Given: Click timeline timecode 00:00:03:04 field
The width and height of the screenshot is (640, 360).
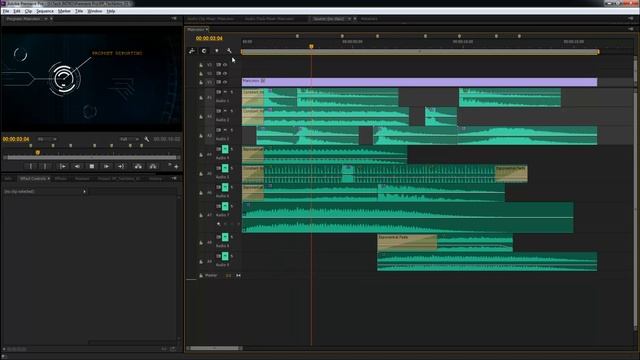Looking at the screenshot, I should [x=209, y=38].
